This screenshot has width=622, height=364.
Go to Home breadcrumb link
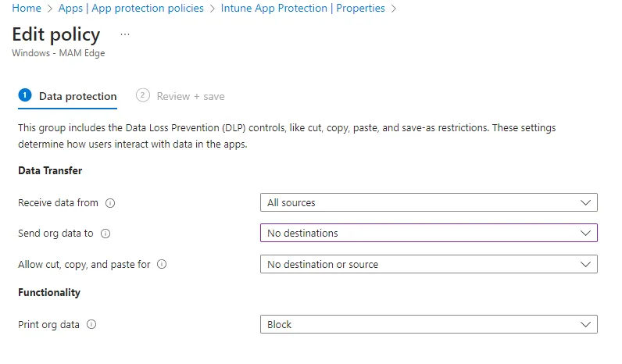(x=27, y=9)
